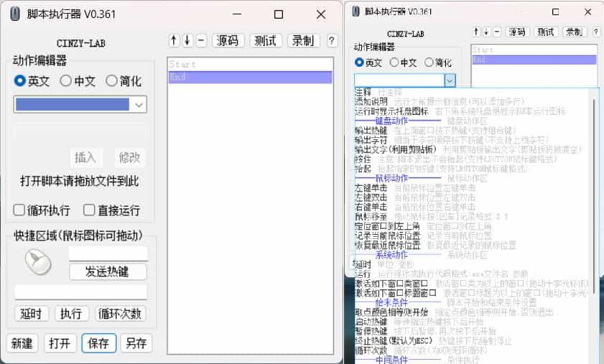Collapse the open action dropdown in the right window
The height and width of the screenshot is (364, 604).
[450, 80]
